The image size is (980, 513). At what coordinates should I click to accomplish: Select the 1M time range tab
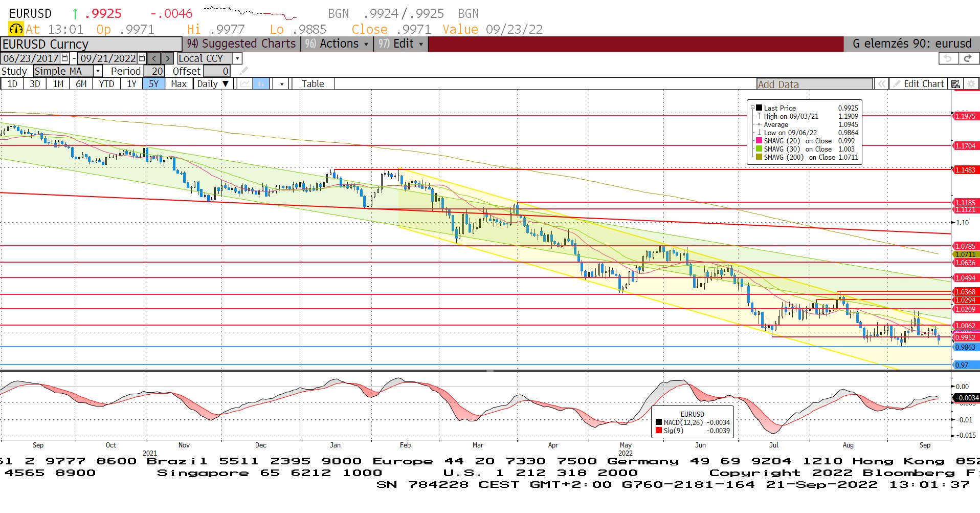[x=58, y=84]
